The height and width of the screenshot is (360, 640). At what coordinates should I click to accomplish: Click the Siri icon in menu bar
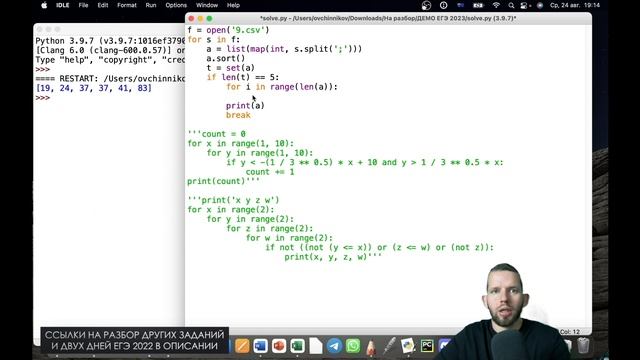point(540,5)
